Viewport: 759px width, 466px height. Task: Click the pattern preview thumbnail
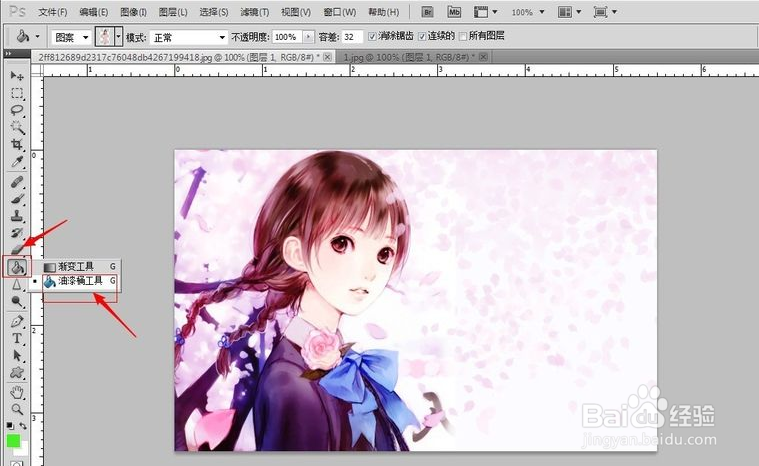click(x=105, y=37)
